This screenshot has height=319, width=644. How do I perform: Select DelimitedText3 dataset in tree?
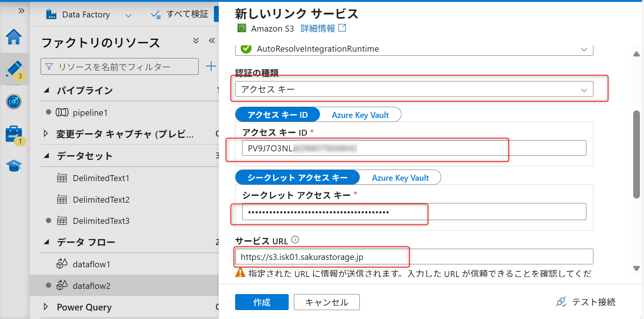pos(101,221)
